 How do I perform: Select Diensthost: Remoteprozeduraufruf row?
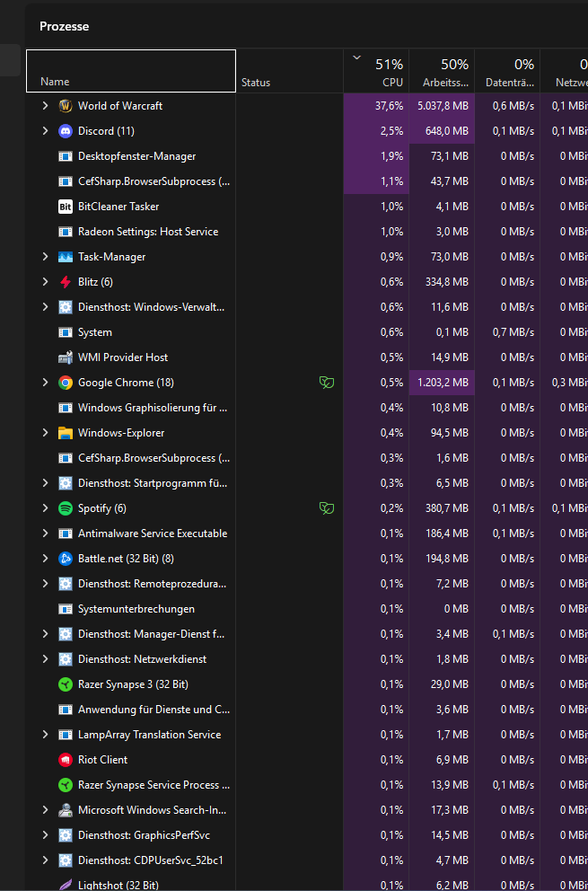[307, 584]
